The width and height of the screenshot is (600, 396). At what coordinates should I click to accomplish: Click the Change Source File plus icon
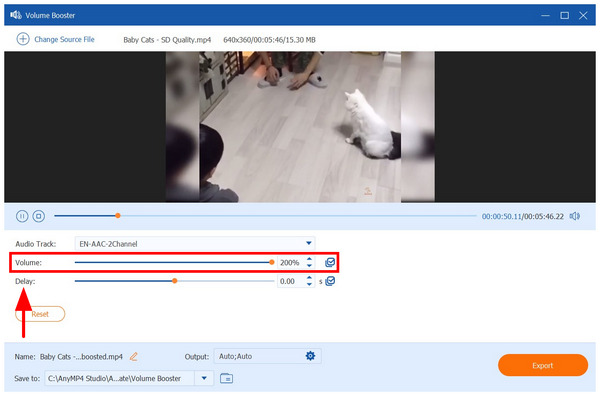click(x=23, y=39)
